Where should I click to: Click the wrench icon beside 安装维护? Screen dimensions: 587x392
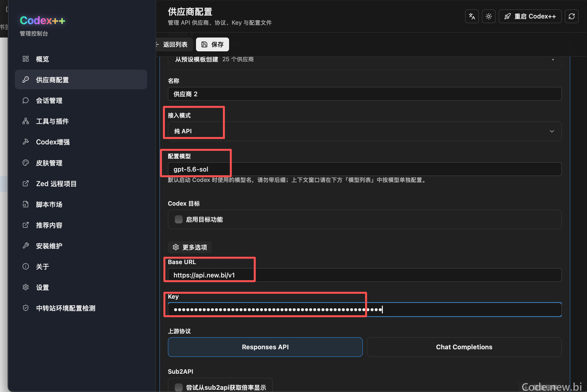tap(25, 246)
